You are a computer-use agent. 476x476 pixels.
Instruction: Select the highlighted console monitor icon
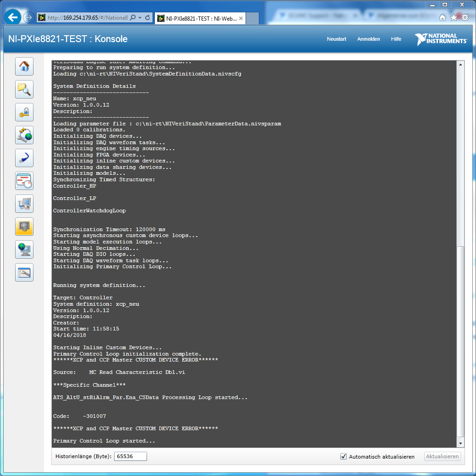pyautogui.click(x=24, y=227)
